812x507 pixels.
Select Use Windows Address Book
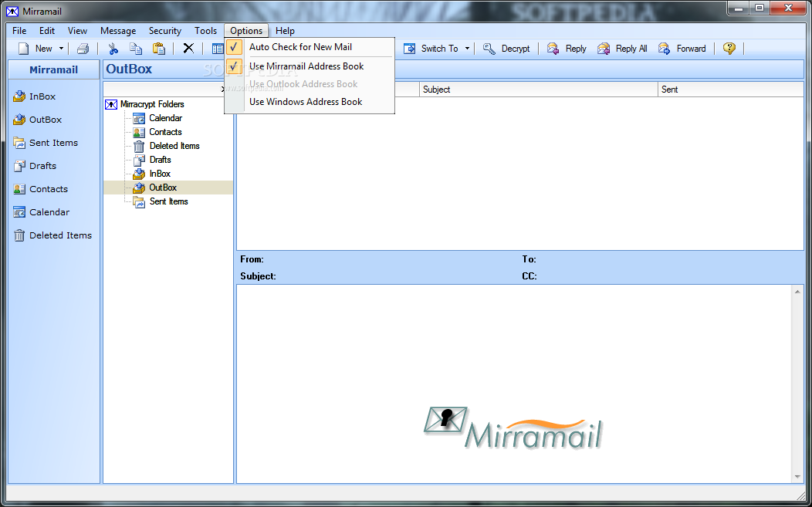click(x=310, y=102)
